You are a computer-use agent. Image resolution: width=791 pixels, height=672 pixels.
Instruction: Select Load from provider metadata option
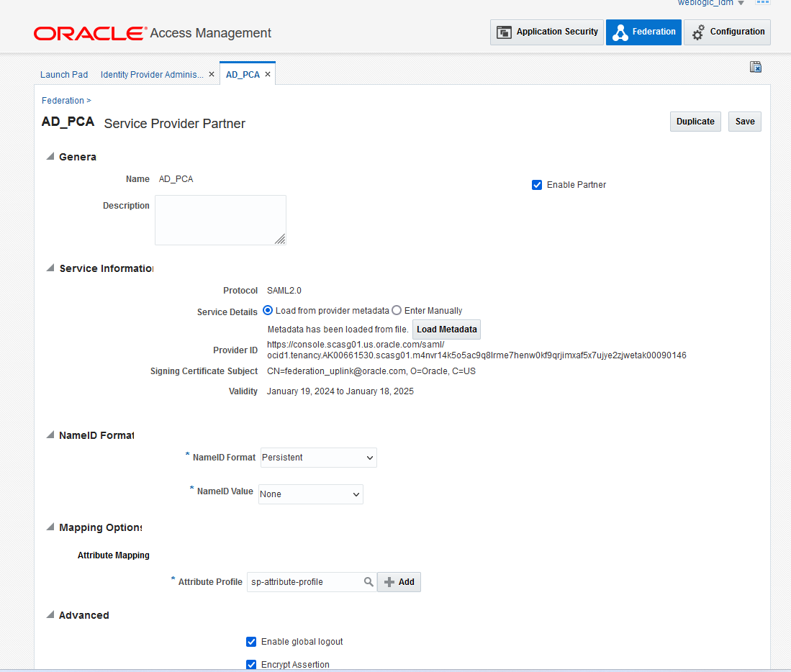click(x=268, y=310)
